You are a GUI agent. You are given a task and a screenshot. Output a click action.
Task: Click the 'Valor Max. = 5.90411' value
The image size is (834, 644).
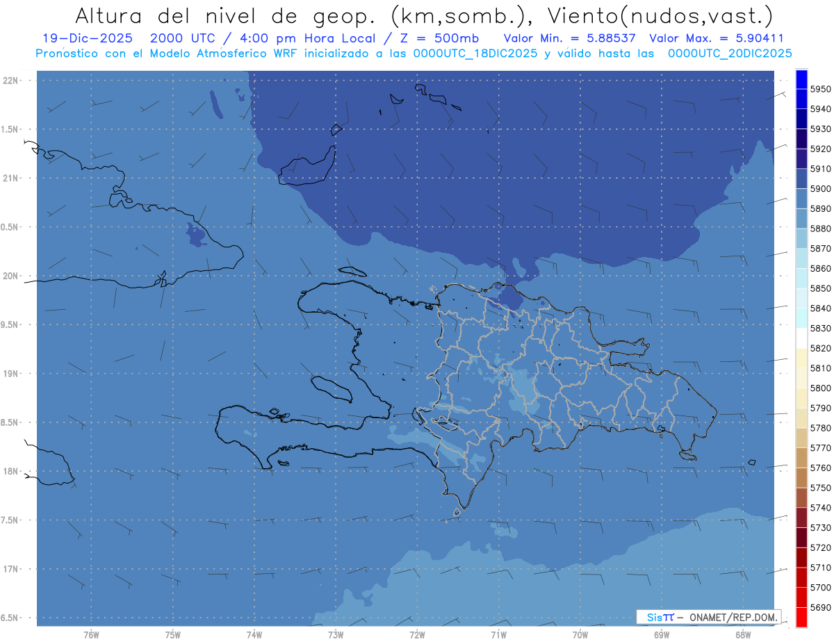pos(716,38)
